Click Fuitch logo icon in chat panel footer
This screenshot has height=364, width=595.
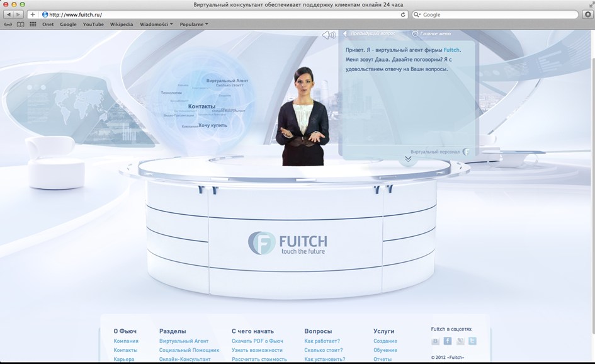(x=467, y=152)
